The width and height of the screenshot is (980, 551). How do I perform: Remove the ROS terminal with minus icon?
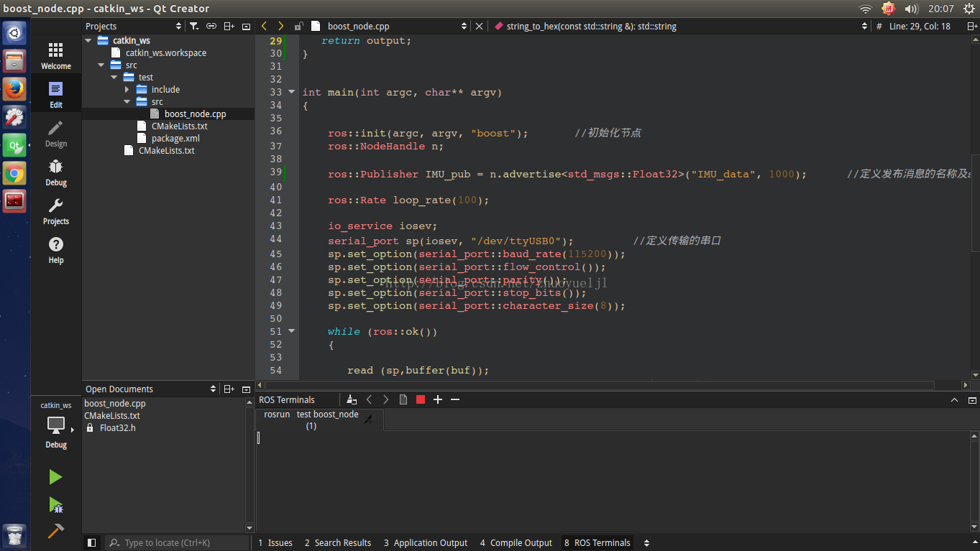click(x=455, y=399)
